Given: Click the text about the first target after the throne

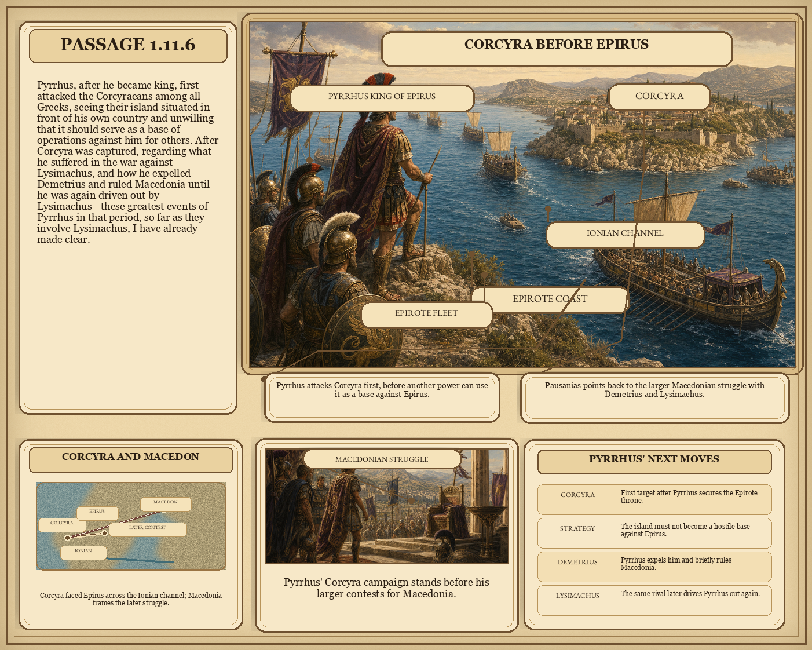Looking at the screenshot, I should (x=689, y=496).
